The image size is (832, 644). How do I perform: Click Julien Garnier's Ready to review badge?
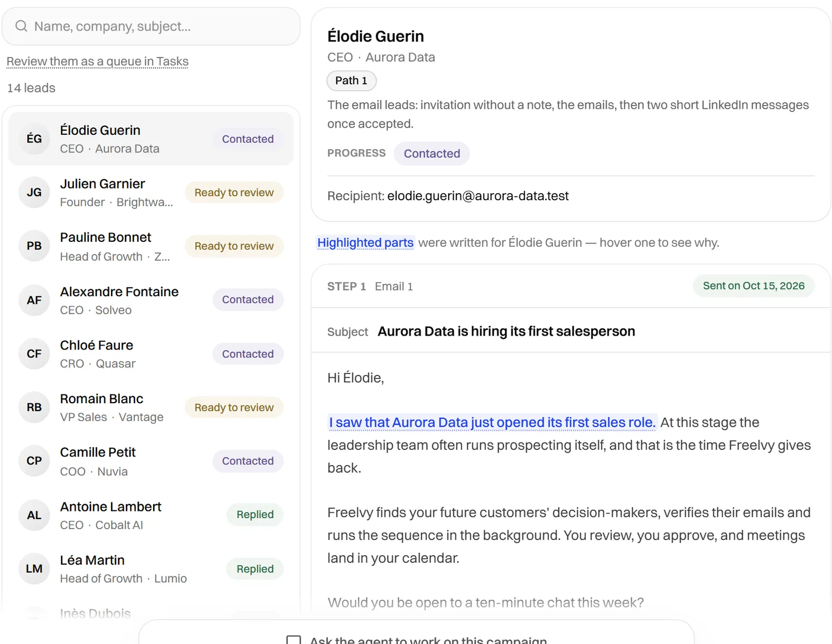[234, 192]
